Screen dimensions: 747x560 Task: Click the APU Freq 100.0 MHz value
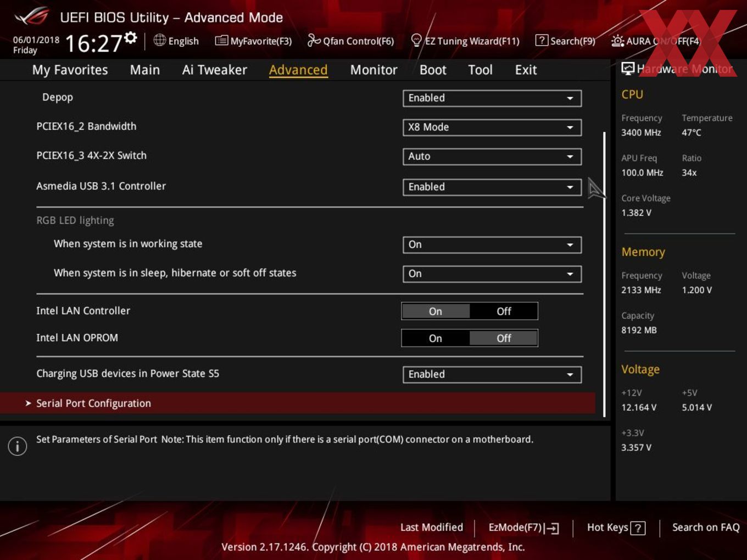[x=642, y=172]
